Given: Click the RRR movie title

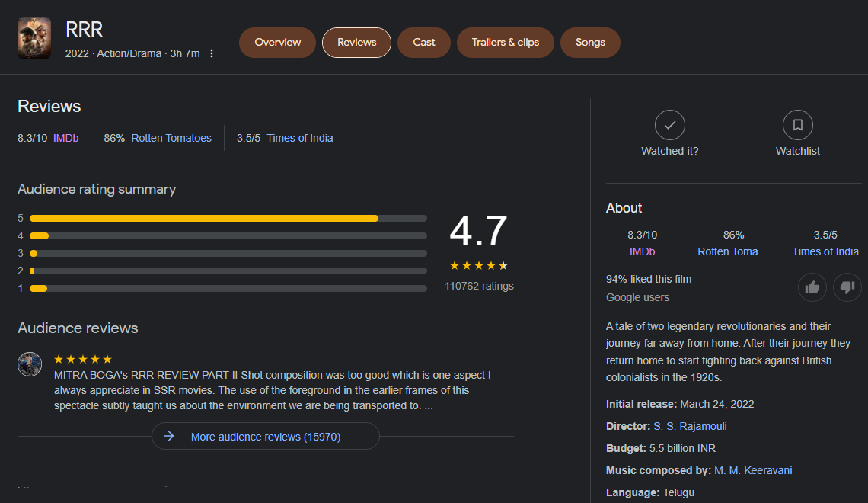Looking at the screenshot, I should [x=85, y=30].
